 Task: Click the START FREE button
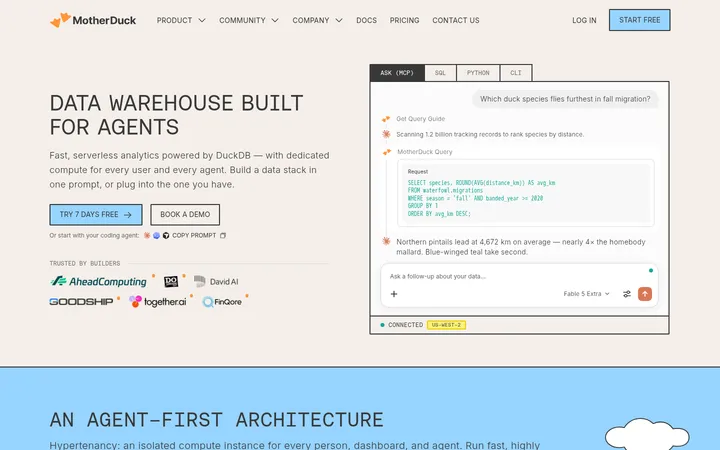coord(640,20)
